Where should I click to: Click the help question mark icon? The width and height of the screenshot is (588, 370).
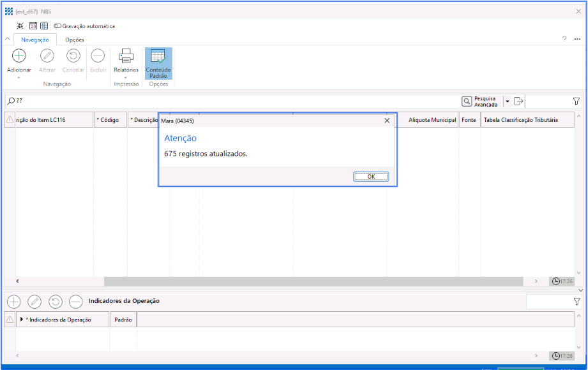click(564, 40)
